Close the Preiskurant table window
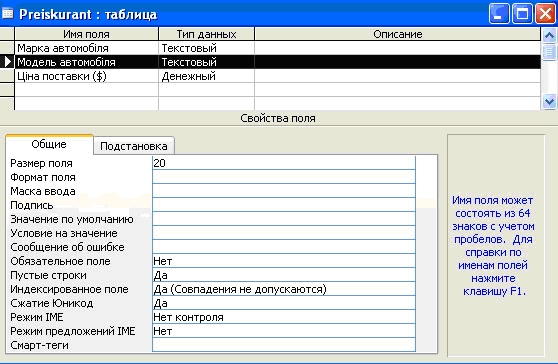The width and height of the screenshot is (558, 364). pyautogui.click(x=546, y=14)
